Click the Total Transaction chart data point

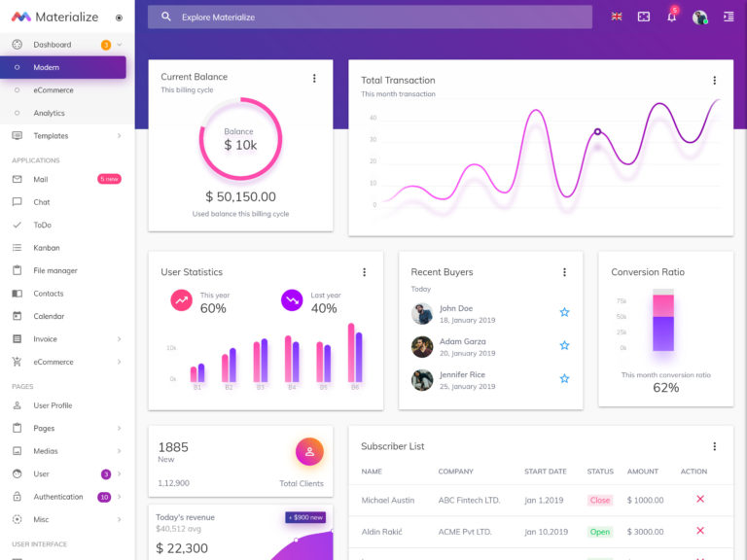click(x=597, y=132)
